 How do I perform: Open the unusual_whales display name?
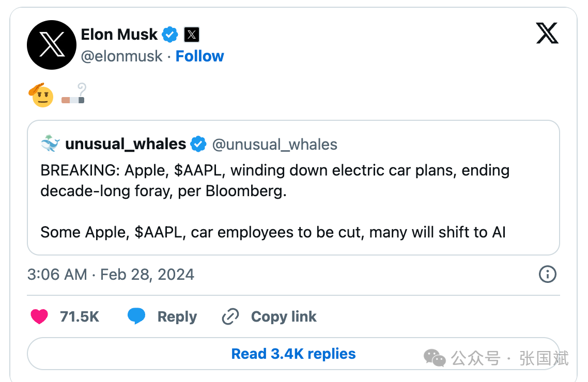(126, 144)
